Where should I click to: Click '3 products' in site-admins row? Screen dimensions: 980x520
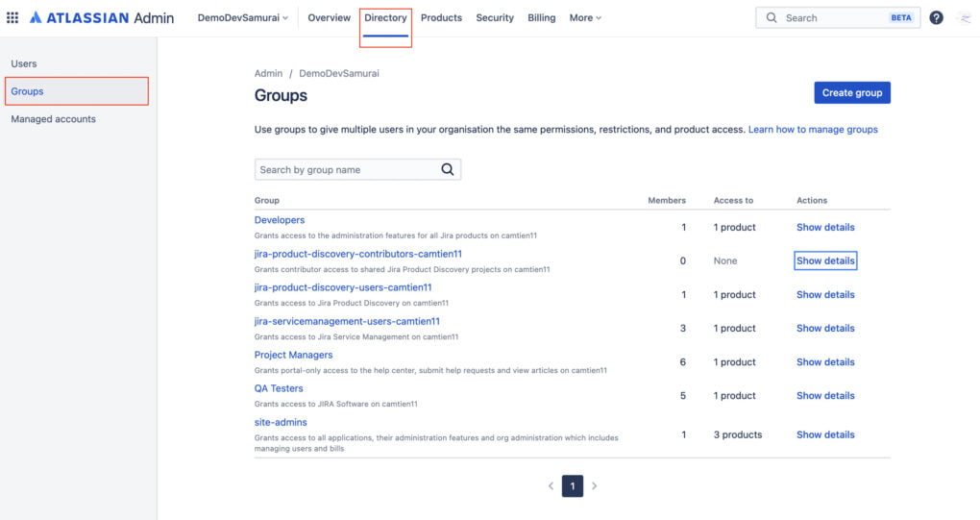(738, 434)
